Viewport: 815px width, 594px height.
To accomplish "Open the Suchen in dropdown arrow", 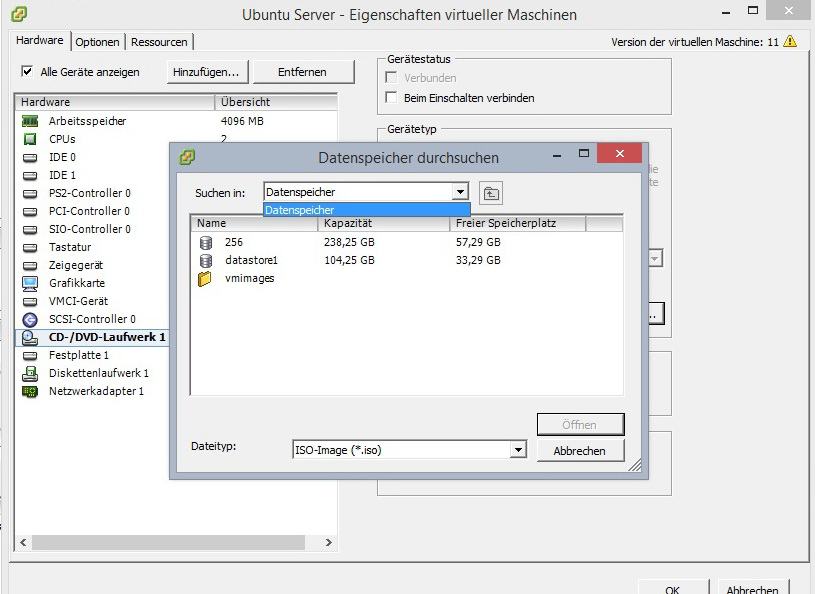I will click(x=460, y=192).
